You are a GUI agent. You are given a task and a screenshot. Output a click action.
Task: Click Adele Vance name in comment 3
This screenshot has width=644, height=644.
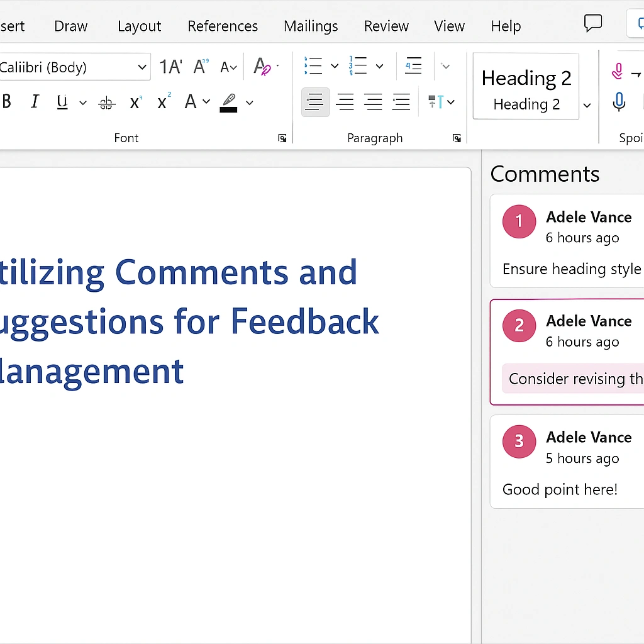(x=589, y=437)
